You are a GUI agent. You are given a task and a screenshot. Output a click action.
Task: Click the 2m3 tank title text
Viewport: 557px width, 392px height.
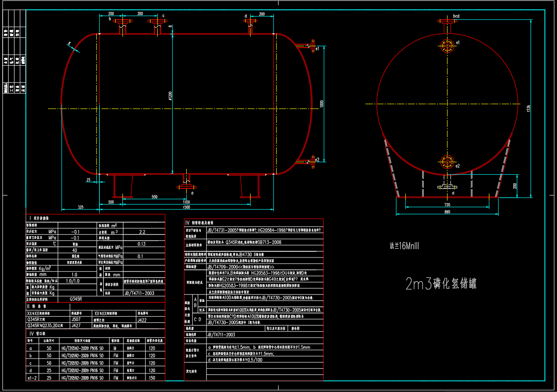point(440,284)
